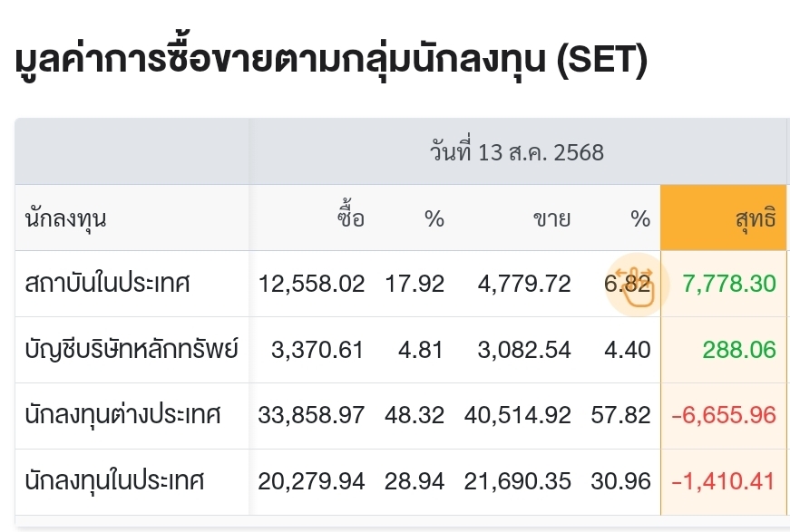The image size is (790, 532).
Task: Click the ซื้อ column header
Action: tap(351, 216)
